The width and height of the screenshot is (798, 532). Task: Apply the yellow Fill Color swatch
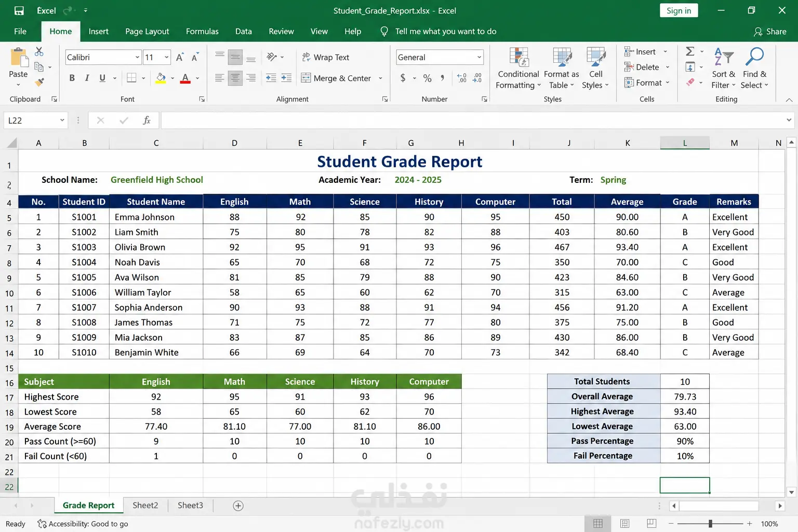(161, 78)
